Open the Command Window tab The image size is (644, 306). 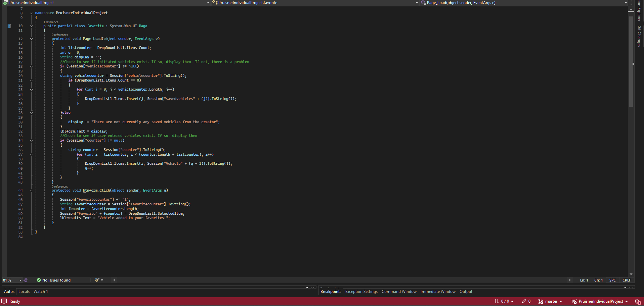399,292
